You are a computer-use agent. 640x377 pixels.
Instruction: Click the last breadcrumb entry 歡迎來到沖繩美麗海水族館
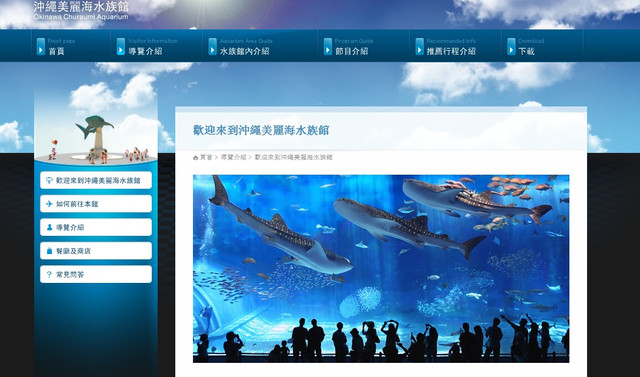pyautogui.click(x=293, y=157)
